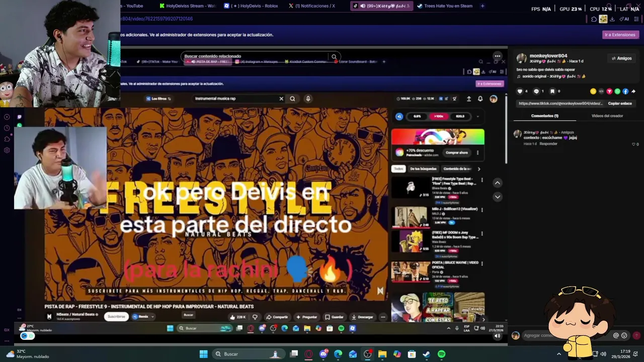644x362 pixels.
Task: Open sidebar settings gear icon
Action: [7, 150]
